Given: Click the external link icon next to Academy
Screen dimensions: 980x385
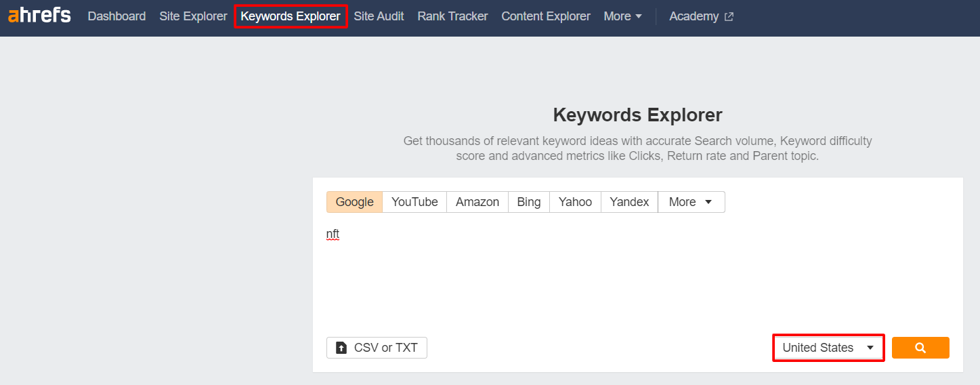Looking at the screenshot, I should tap(729, 17).
